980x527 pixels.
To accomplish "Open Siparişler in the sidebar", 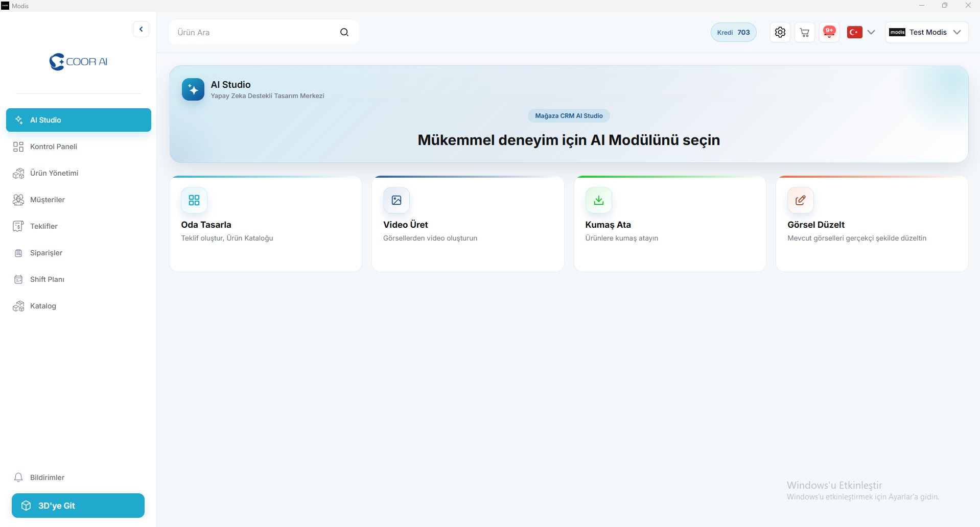I will [79, 253].
